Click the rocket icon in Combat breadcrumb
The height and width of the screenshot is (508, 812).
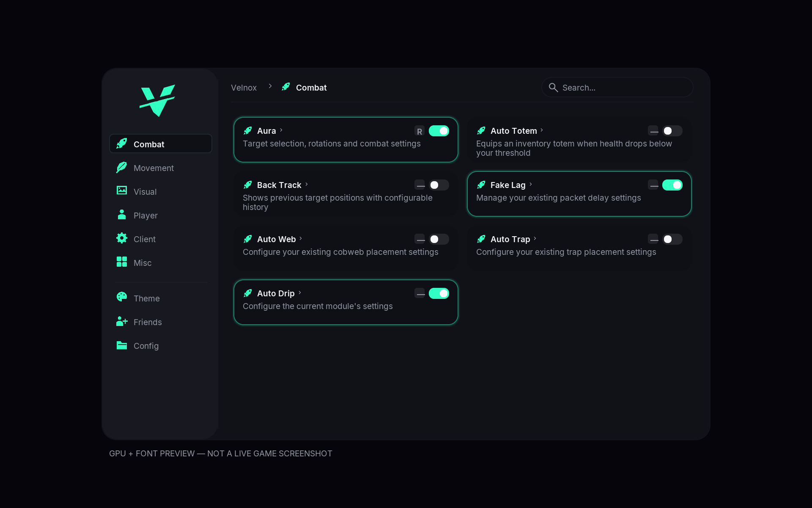286,87
